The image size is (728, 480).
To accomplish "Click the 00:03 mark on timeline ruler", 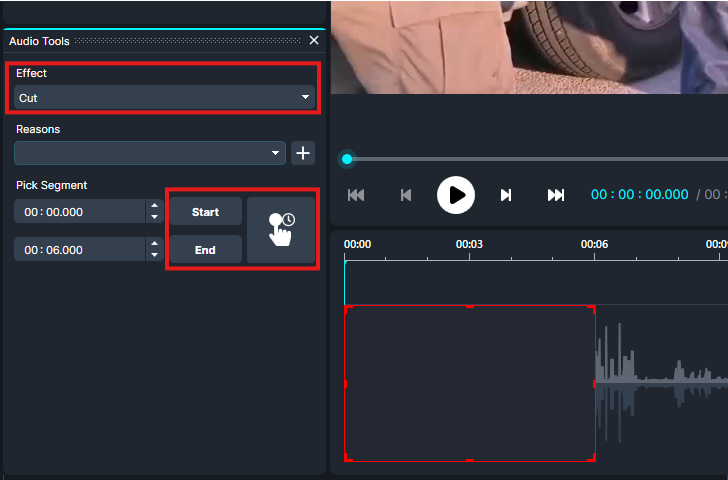I will [470, 244].
